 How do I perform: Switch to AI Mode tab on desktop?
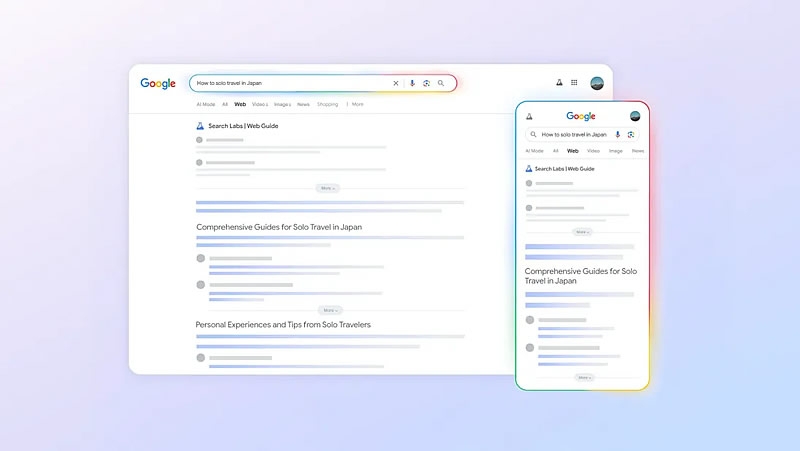206,104
